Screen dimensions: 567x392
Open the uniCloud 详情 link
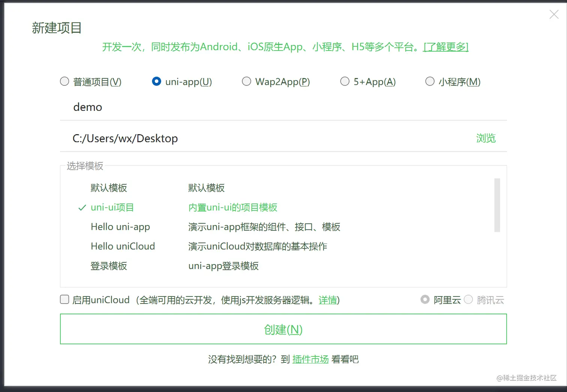coord(328,300)
